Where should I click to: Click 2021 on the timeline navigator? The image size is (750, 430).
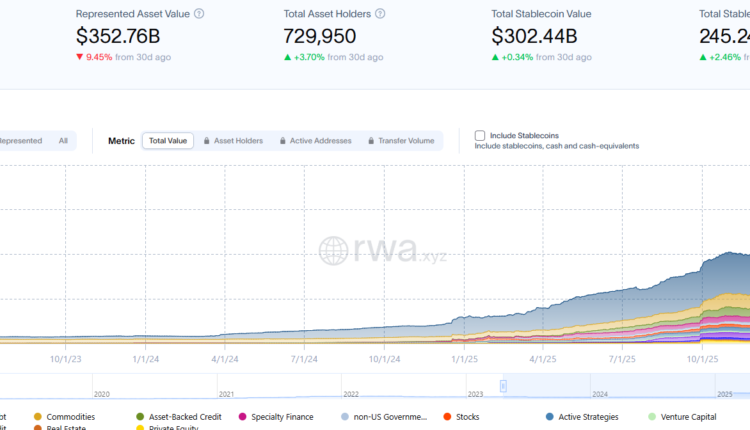tap(227, 394)
